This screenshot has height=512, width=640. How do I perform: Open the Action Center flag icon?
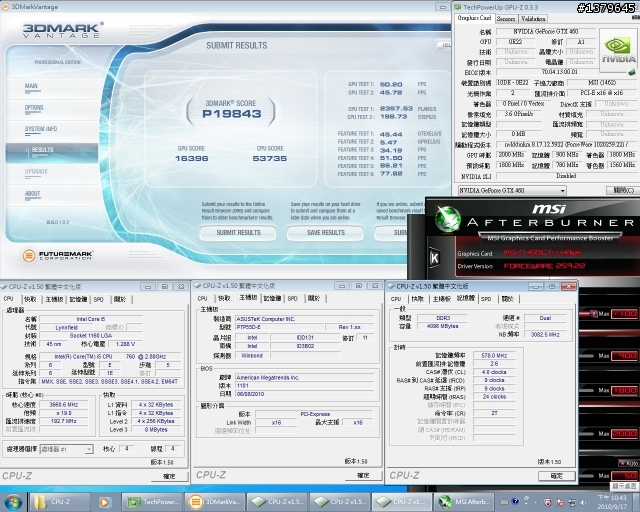pyautogui.click(x=561, y=502)
